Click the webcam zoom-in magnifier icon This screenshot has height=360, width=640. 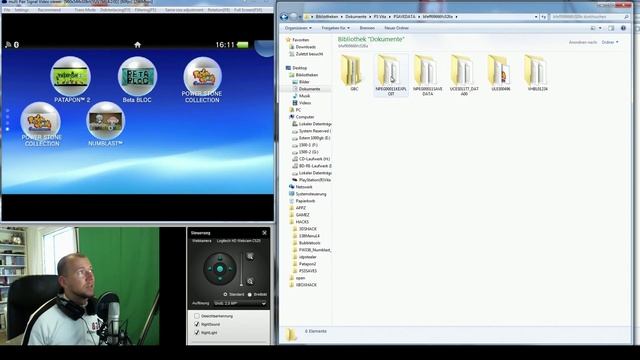(250, 256)
